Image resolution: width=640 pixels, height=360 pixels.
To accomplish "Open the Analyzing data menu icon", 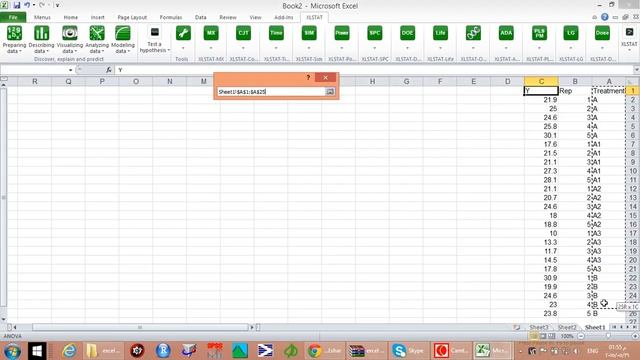I will [97, 33].
